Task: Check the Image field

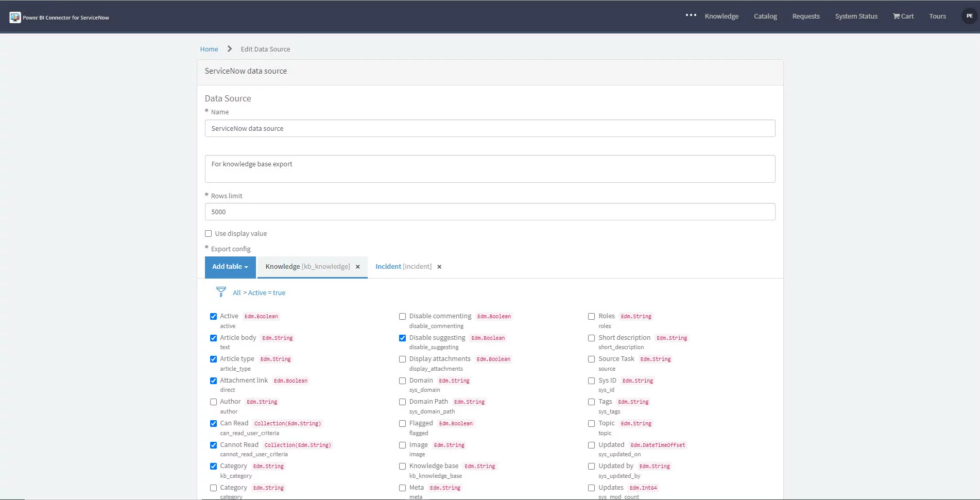Action: 403,445
